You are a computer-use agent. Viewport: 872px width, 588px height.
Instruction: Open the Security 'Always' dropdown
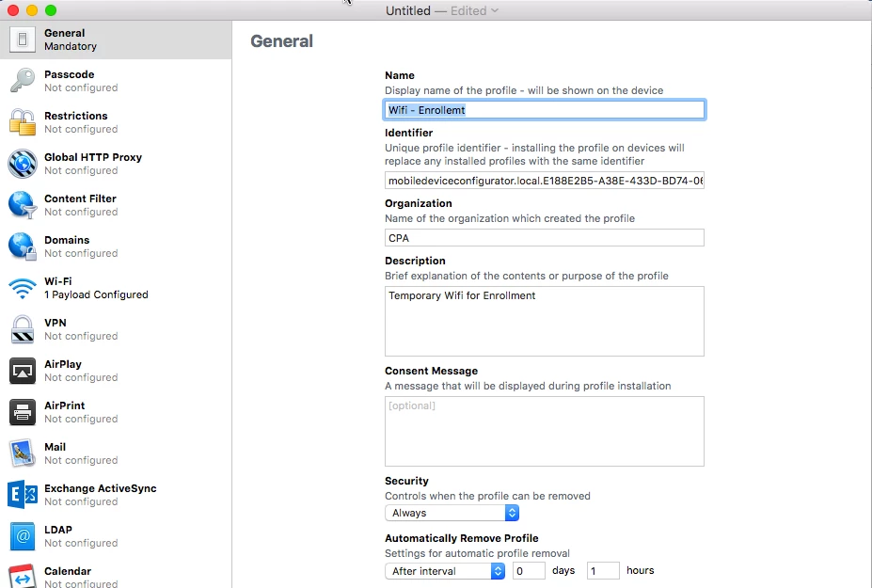(x=452, y=513)
